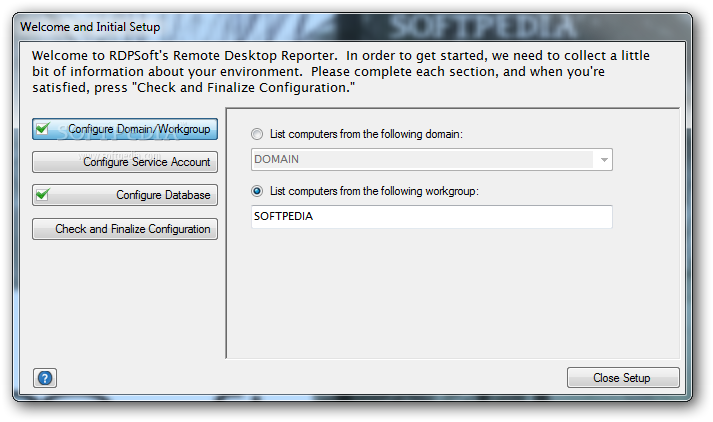Click inside the DOMAIN combo box field
Image resolution: width=713 pixels, height=422 pixels.
click(432, 160)
